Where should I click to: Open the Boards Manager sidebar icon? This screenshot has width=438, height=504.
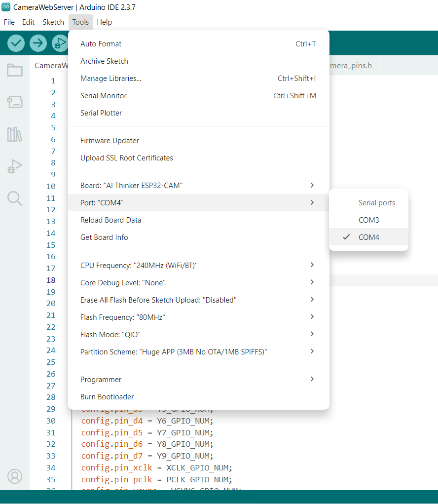point(15,102)
